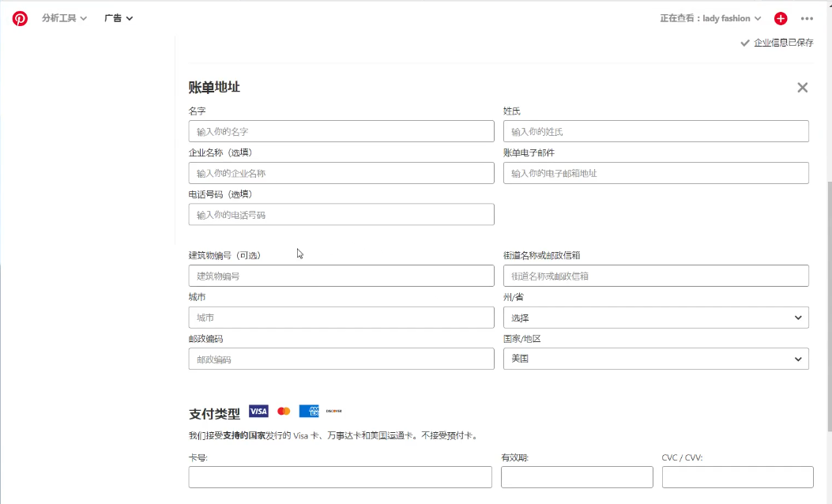Screen dimensions: 832x504
Task: Click the 电话号码 phone number field
Action: click(341, 215)
